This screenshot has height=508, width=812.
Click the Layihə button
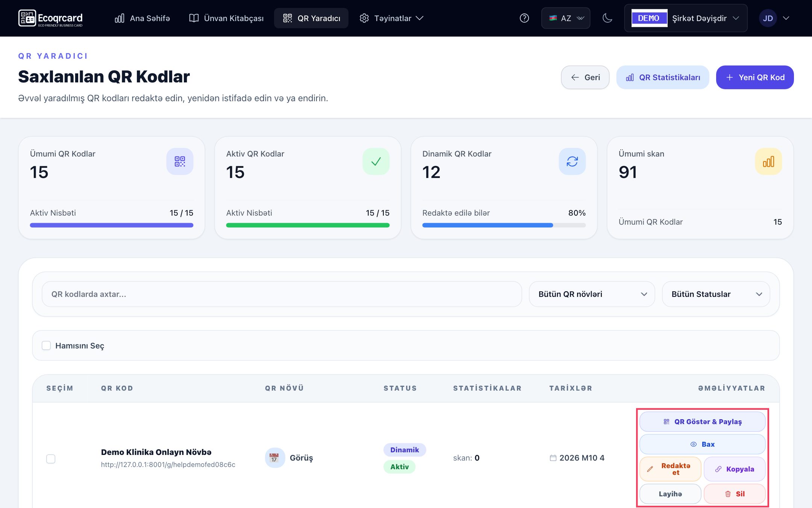pyautogui.click(x=670, y=494)
